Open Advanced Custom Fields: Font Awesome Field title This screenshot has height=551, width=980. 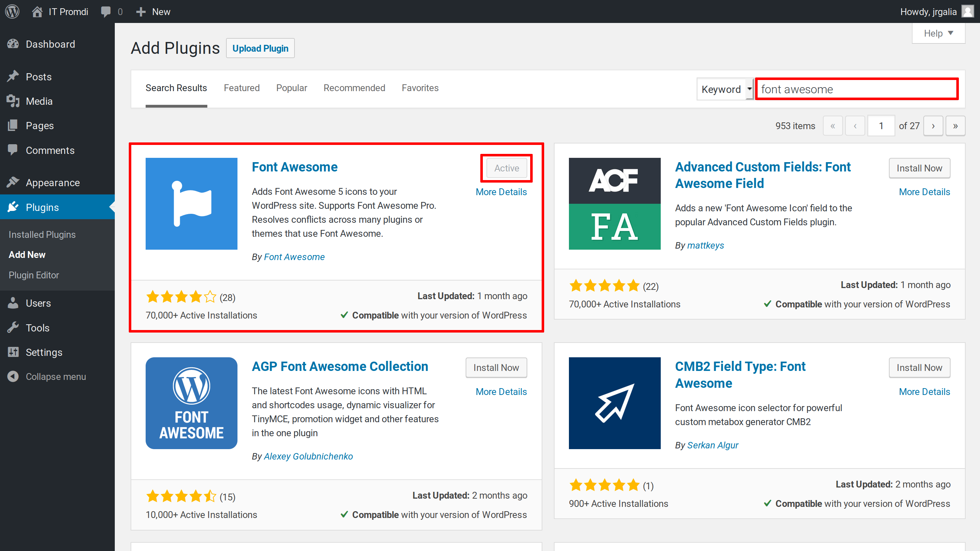(x=763, y=175)
